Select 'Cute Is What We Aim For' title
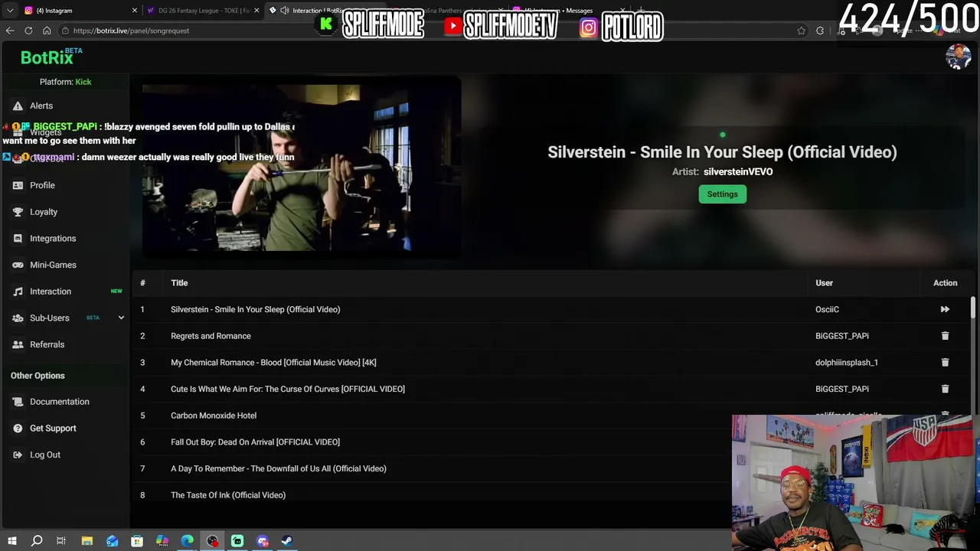This screenshot has width=980, height=551. (x=288, y=389)
